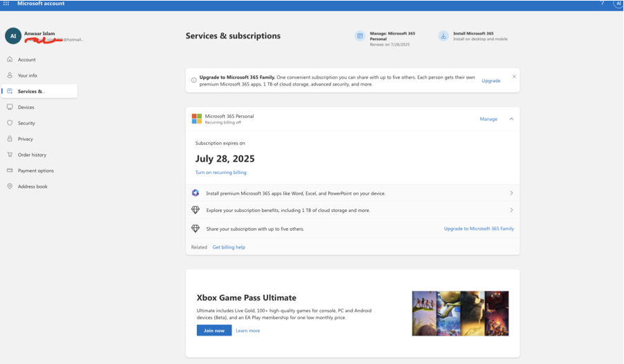
Task: Expand the explore subscription benefits row
Action: click(511, 210)
